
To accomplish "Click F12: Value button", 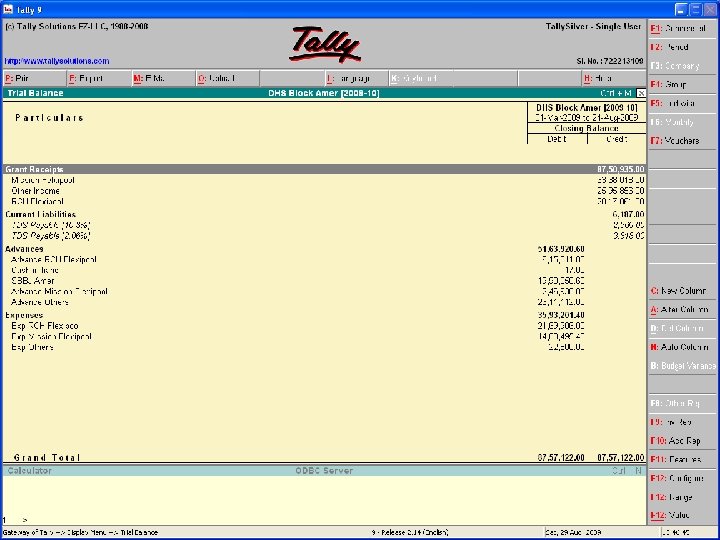I will point(683,515).
